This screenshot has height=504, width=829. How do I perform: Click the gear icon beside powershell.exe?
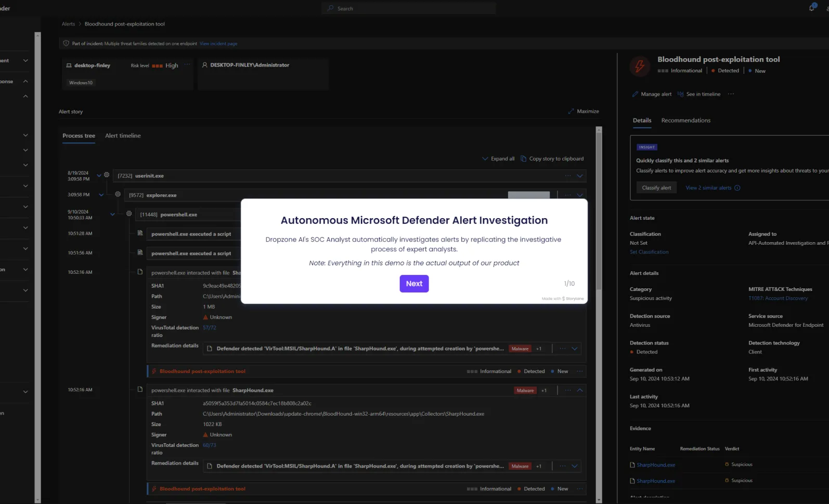coord(129,214)
